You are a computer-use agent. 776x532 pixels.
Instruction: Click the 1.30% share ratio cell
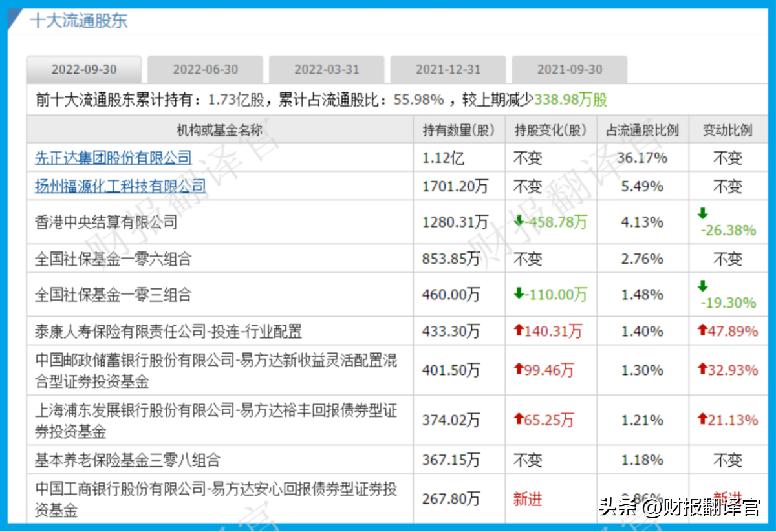[x=643, y=370]
